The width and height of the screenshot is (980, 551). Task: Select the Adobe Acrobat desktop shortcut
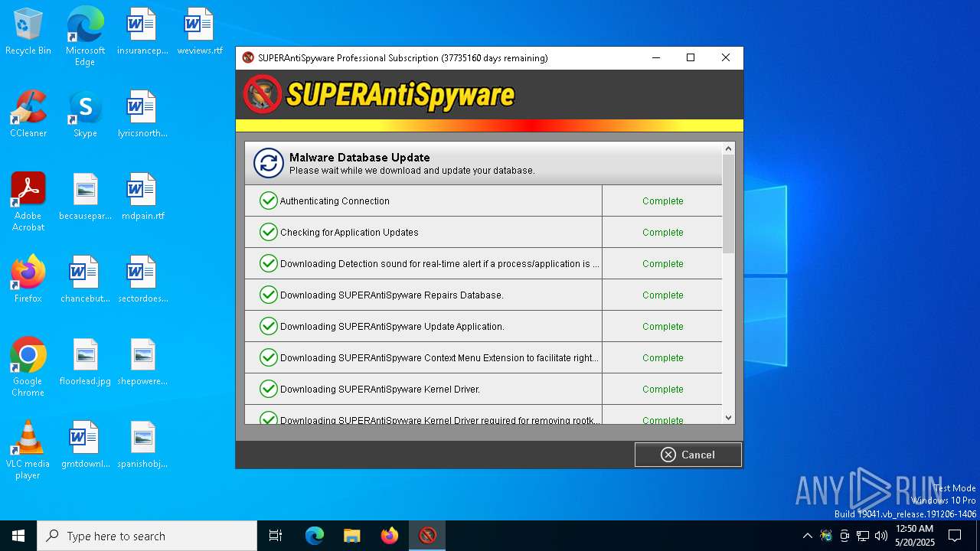(28, 202)
